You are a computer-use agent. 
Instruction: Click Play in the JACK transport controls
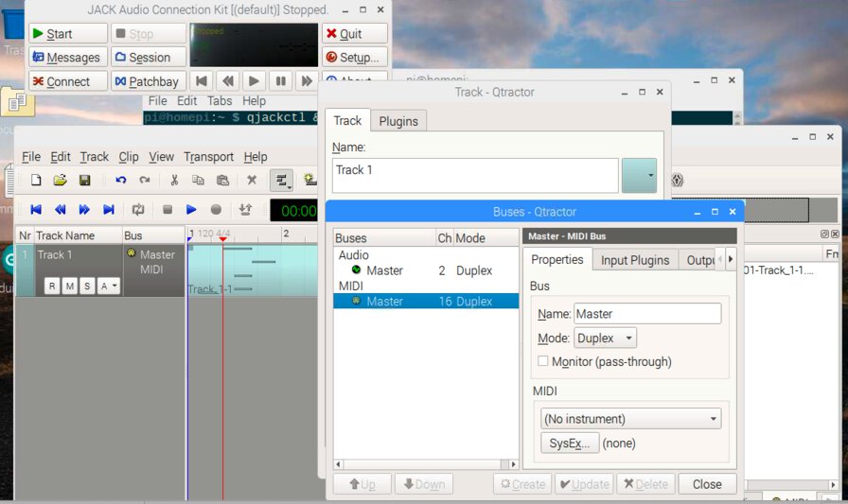point(254,81)
